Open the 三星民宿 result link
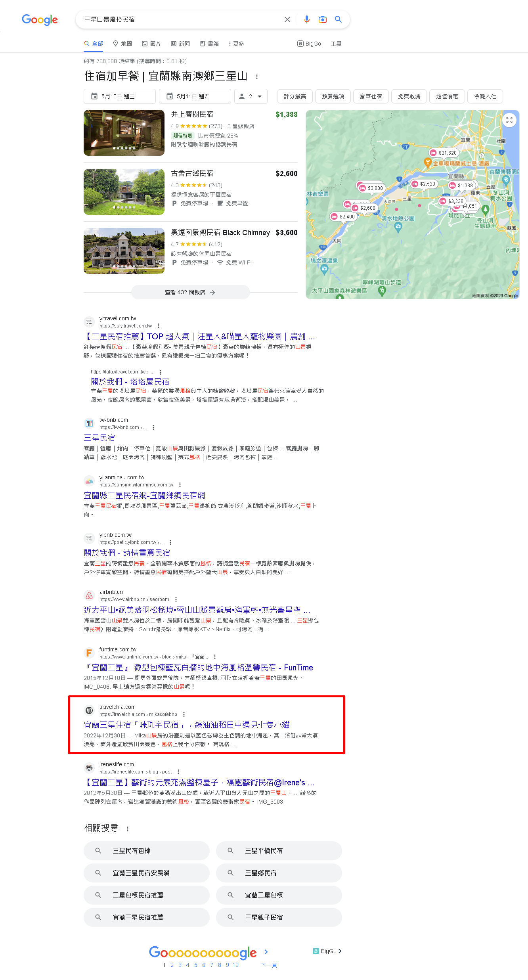 tap(99, 438)
